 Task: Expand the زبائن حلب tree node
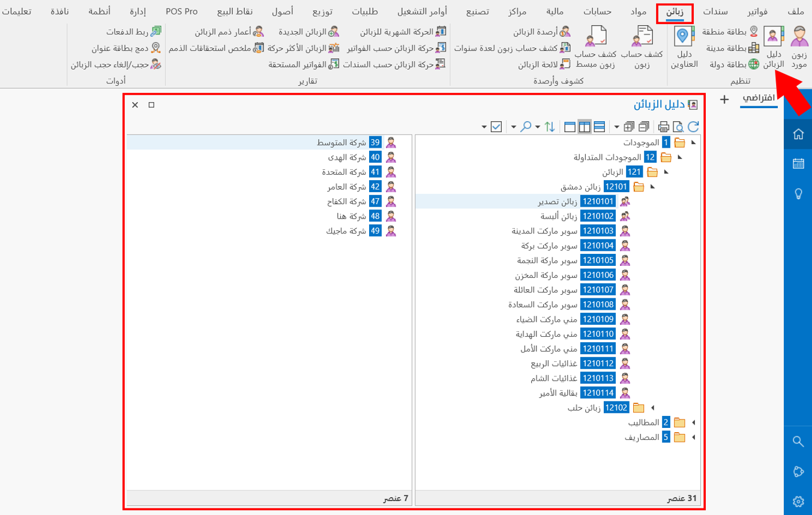pyautogui.click(x=654, y=408)
